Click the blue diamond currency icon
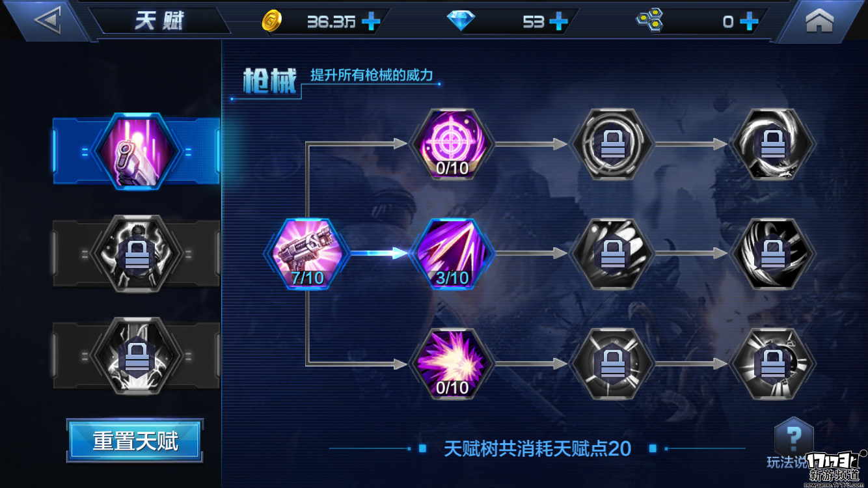This screenshot has width=868, height=488. 461,21
